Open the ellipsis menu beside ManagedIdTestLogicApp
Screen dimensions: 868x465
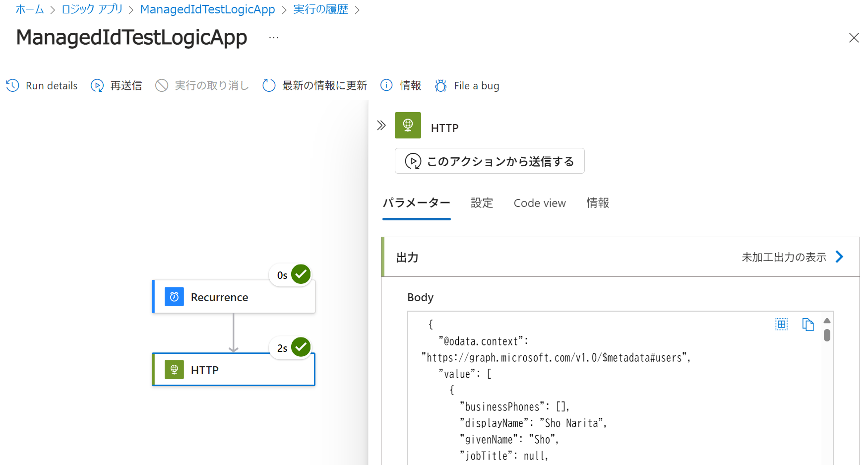tap(273, 36)
